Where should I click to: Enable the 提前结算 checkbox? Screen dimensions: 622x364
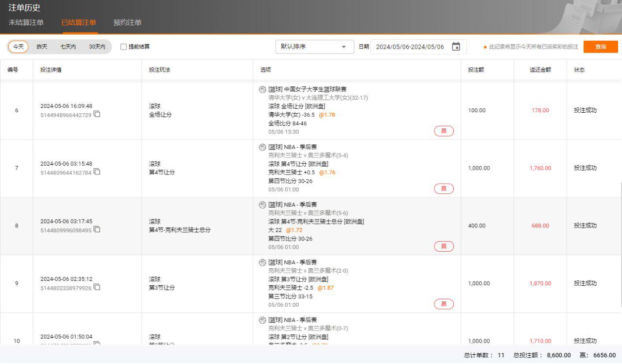click(x=123, y=47)
